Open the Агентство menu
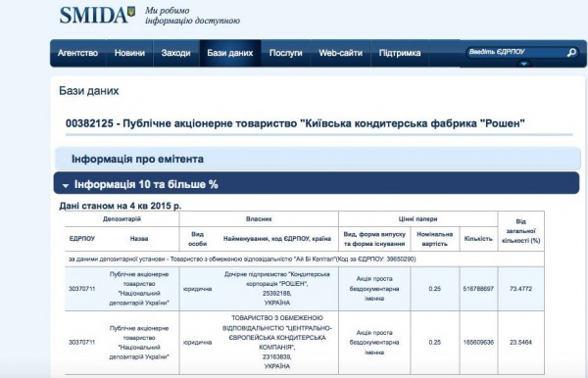The width and height of the screenshot is (588, 378). [x=77, y=53]
